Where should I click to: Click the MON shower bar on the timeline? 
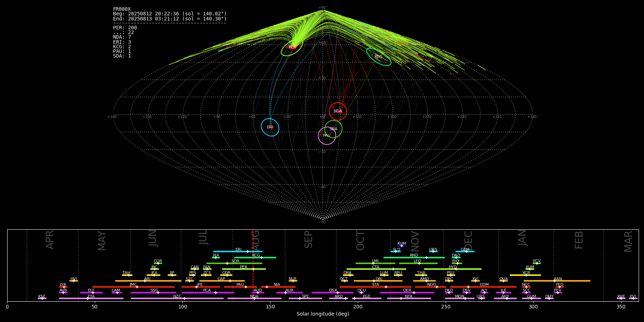click(460, 298)
